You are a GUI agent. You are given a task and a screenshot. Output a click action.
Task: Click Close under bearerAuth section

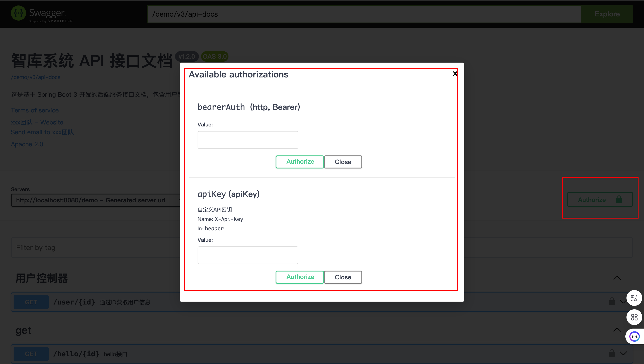343,162
